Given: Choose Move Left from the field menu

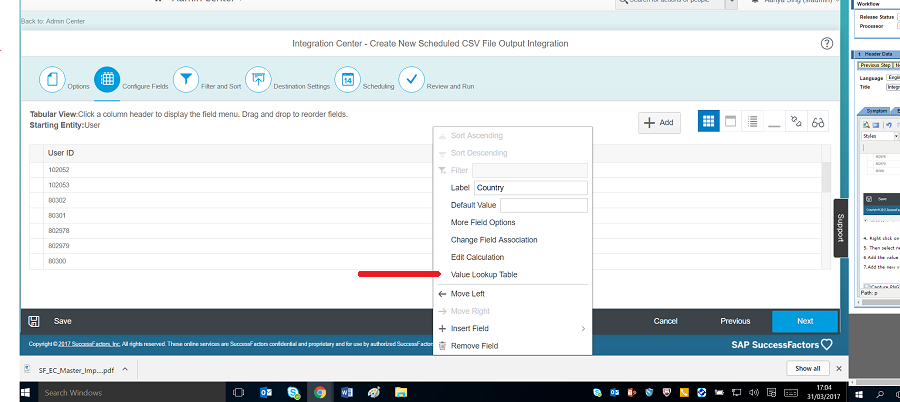Looking at the screenshot, I should coord(467,294).
